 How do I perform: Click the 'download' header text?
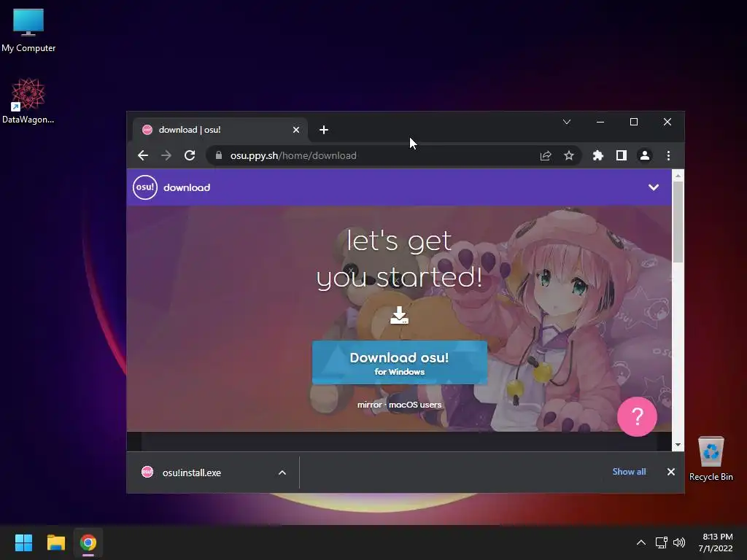pos(187,187)
